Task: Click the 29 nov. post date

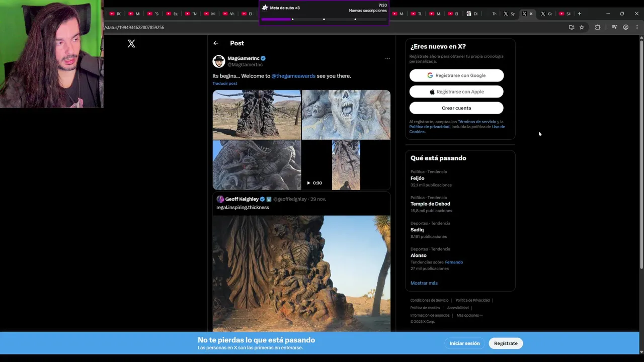Action: [318, 199]
